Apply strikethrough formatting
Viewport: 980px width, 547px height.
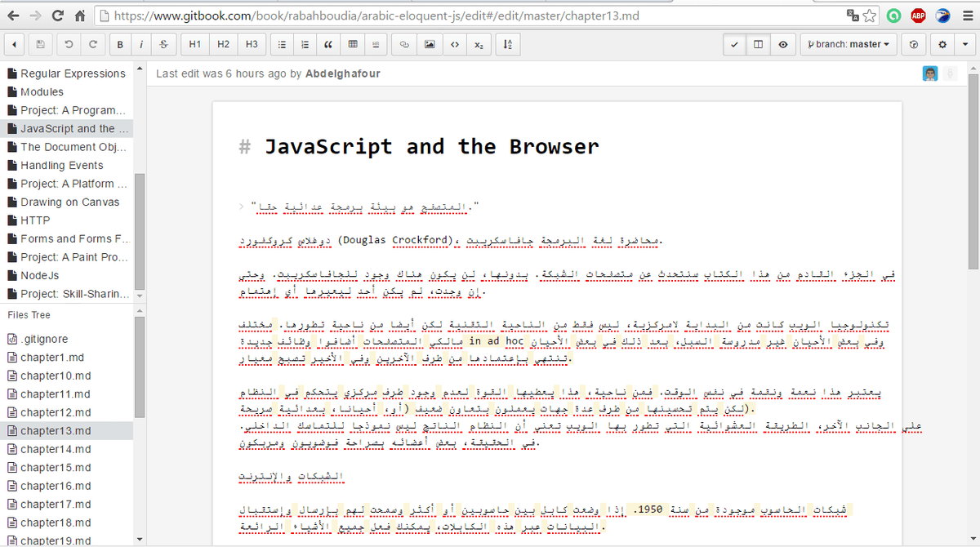[x=164, y=44]
